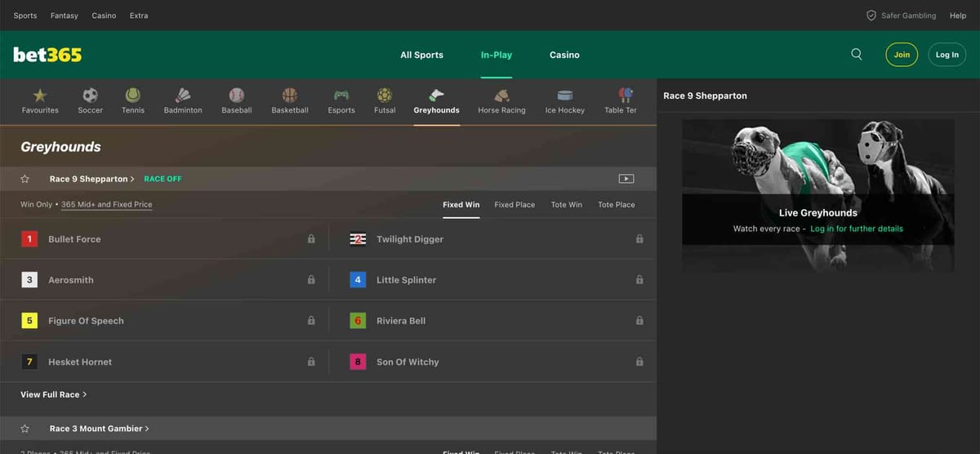Image resolution: width=980 pixels, height=454 pixels.
Task: Click lock icon beside Riviera Bell
Action: coord(639,321)
